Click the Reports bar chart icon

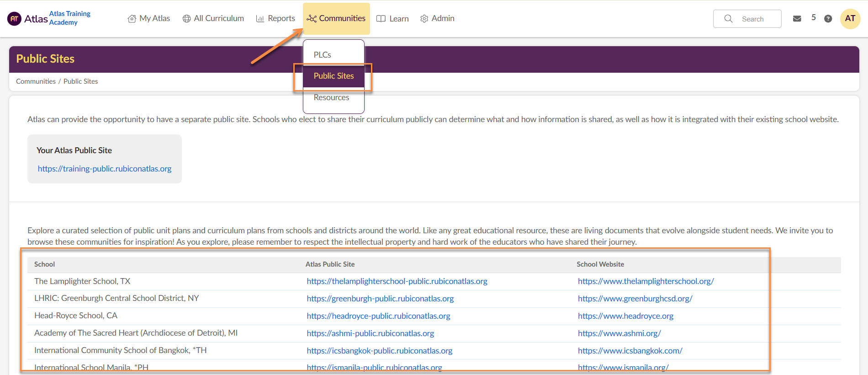click(x=260, y=19)
